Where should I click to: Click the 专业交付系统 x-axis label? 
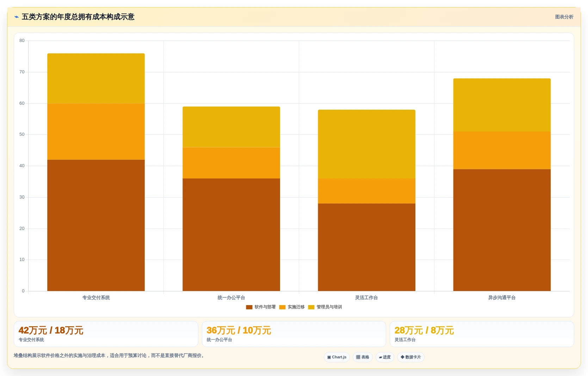click(x=96, y=298)
